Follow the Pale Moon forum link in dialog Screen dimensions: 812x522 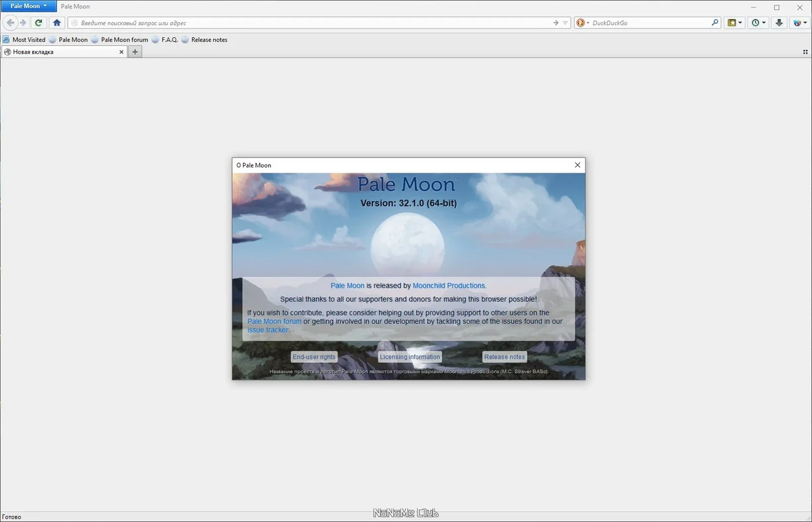pos(275,322)
